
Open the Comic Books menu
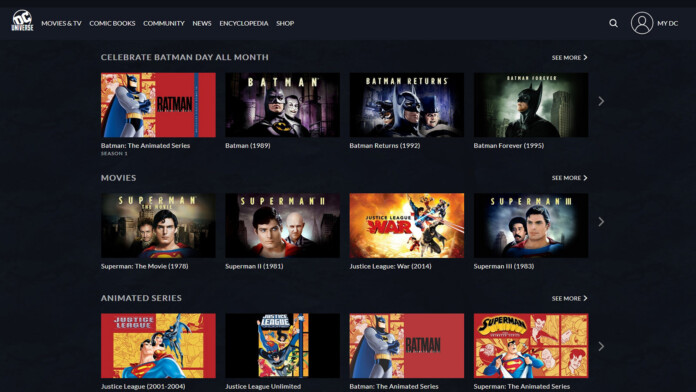pyautogui.click(x=112, y=23)
